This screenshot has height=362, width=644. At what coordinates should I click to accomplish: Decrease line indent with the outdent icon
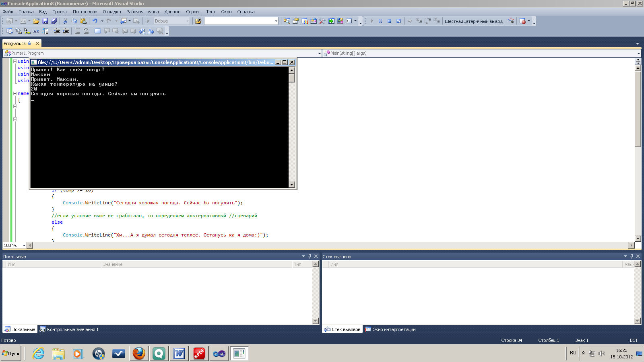(57, 31)
